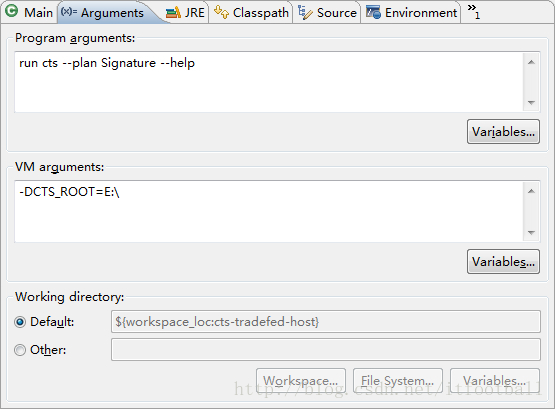
Task: Click the Workspace... button
Action: [x=301, y=381]
